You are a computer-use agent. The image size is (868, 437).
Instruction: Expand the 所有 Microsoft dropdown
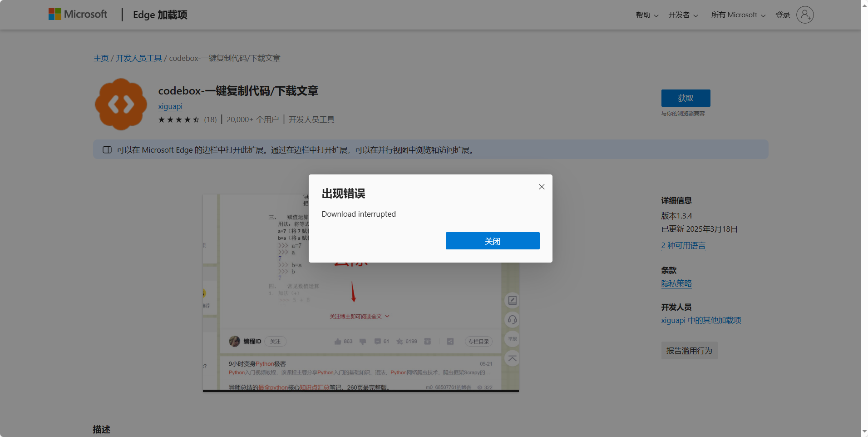point(737,15)
